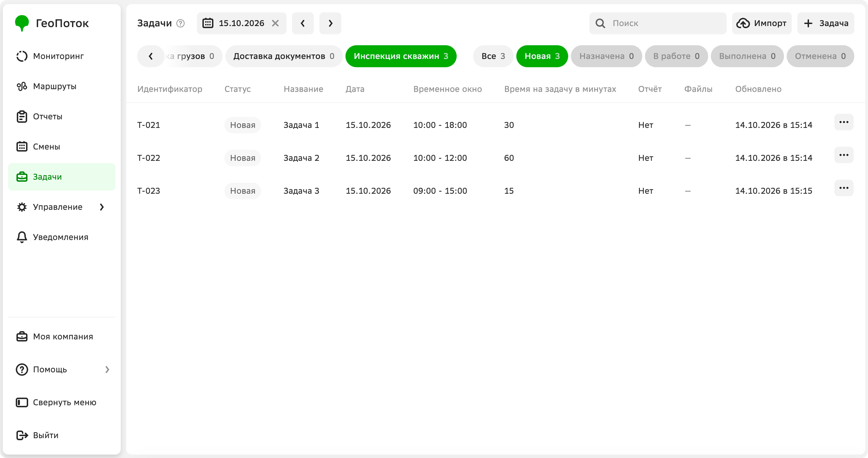Screen dimensions: 868x458
Task: Select the Инспекция скважин chip
Action: tap(401, 56)
